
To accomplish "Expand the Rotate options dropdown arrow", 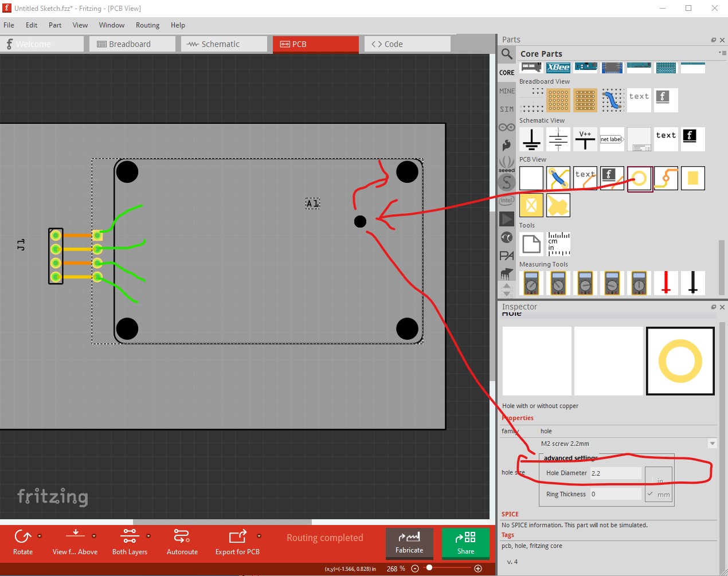I will (x=40, y=536).
